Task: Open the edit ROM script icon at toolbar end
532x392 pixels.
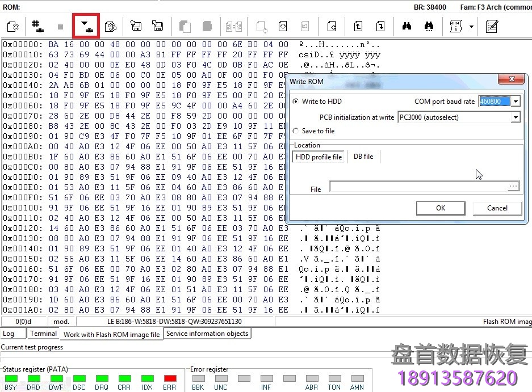Action: (491, 26)
